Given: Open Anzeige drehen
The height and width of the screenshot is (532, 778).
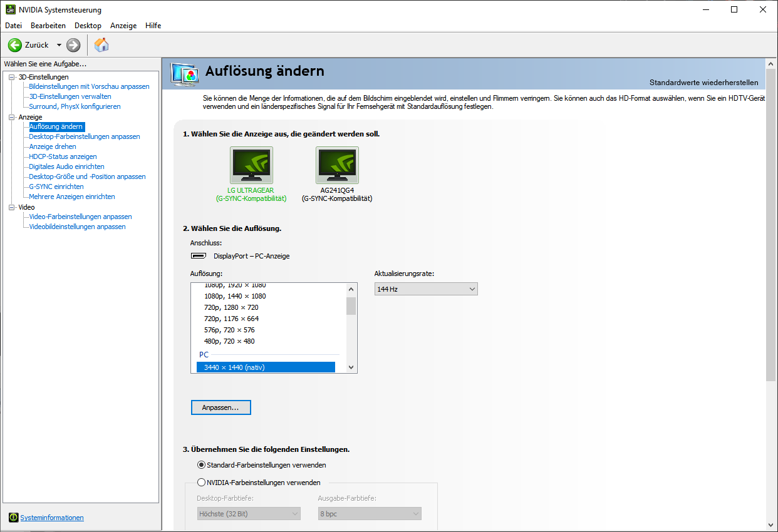Looking at the screenshot, I should point(53,146).
